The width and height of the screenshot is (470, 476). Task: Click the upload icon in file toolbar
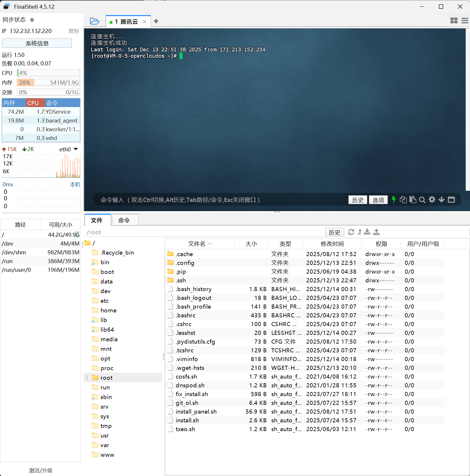376,232
